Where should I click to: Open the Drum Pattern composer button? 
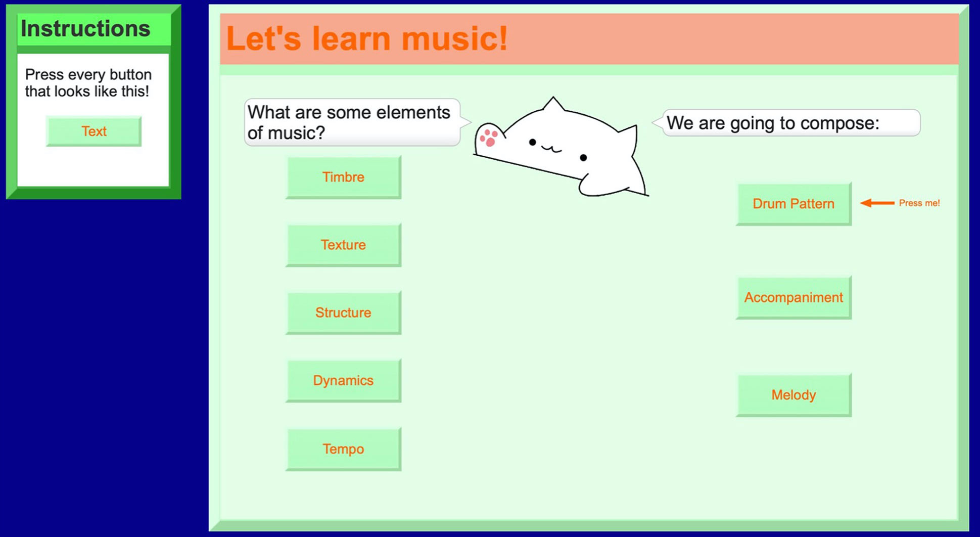(x=794, y=204)
